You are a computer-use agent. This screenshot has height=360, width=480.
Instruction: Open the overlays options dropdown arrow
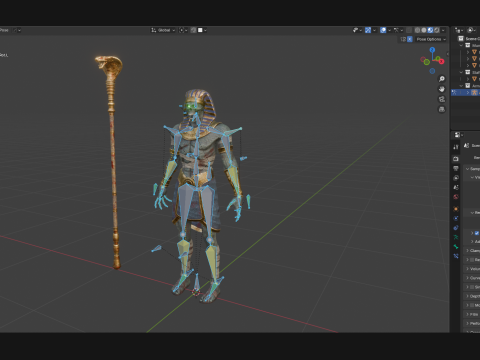tap(389, 30)
